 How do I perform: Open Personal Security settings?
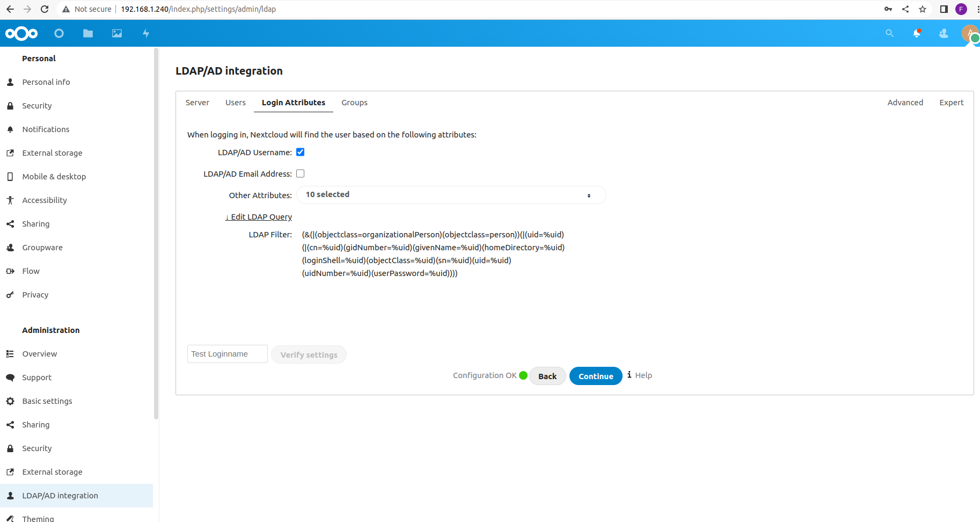click(76, 106)
